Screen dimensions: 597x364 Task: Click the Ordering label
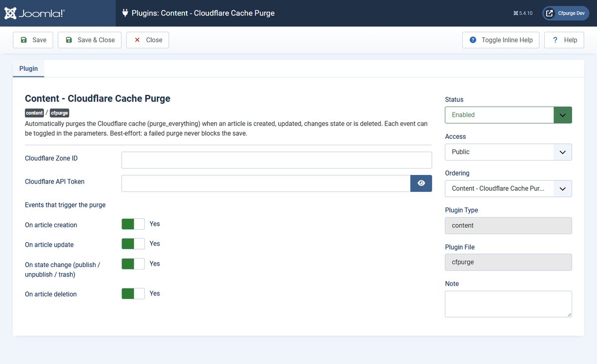tap(457, 173)
